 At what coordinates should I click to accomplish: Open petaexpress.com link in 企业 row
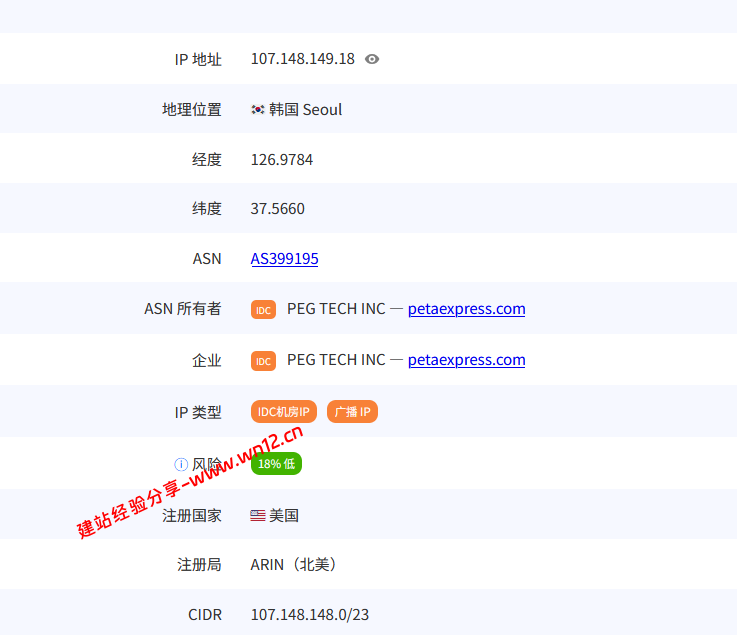click(x=466, y=360)
